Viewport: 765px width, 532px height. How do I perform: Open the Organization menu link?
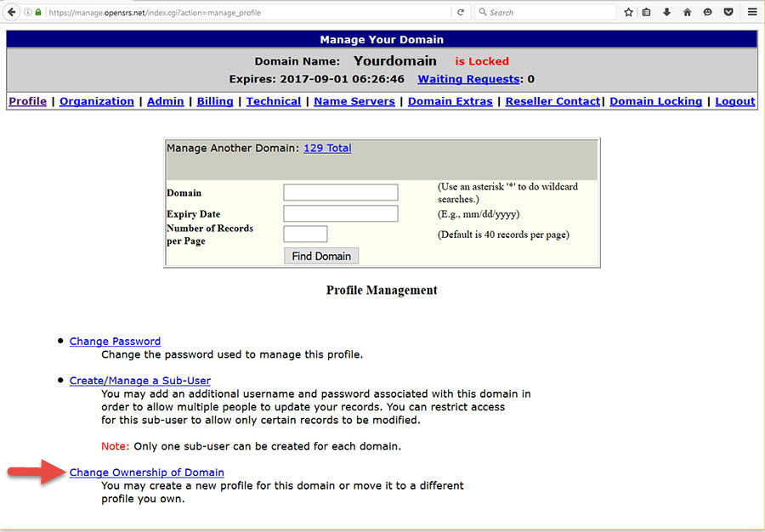(97, 101)
